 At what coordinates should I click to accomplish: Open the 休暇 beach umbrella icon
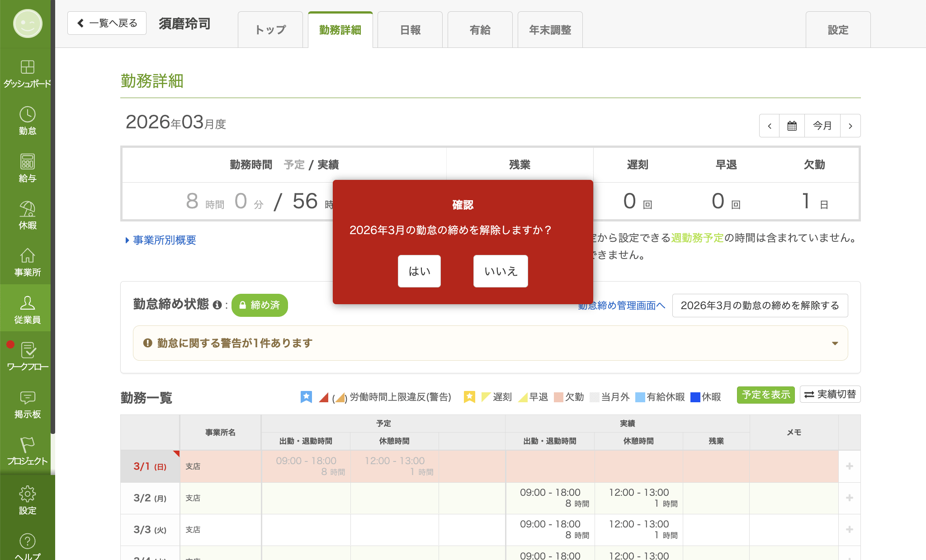pyautogui.click(x=27, y=209)
